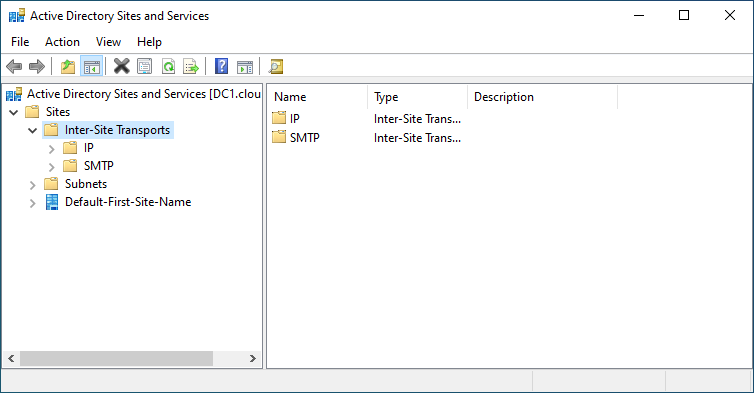Click SMTP folder icon in tree
754x393 pixels.
[x=70, y=165]
